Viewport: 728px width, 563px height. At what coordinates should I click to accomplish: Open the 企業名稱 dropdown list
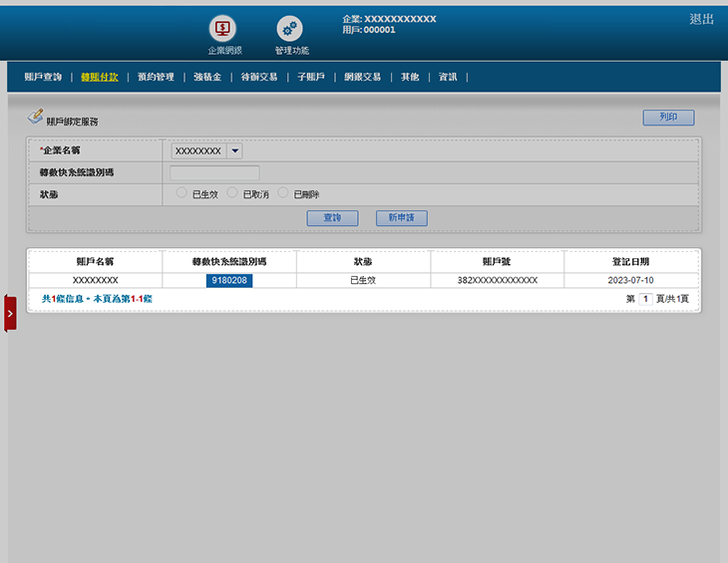[234, 150]
